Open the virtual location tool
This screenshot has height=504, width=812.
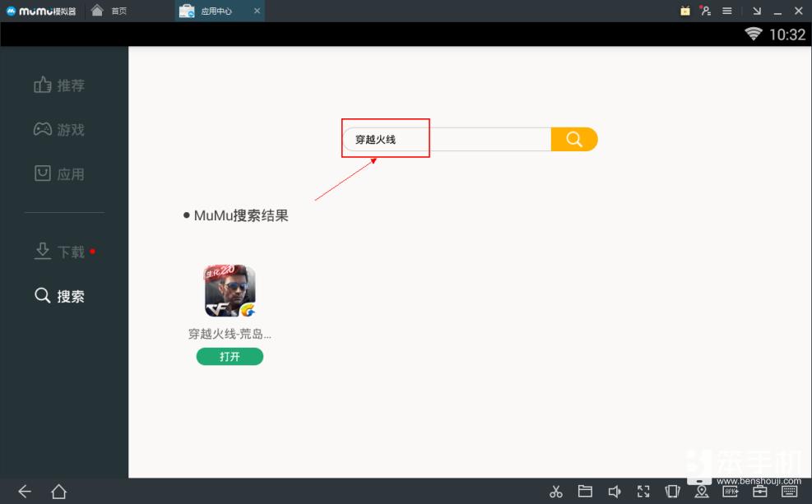tap(702, 491)
